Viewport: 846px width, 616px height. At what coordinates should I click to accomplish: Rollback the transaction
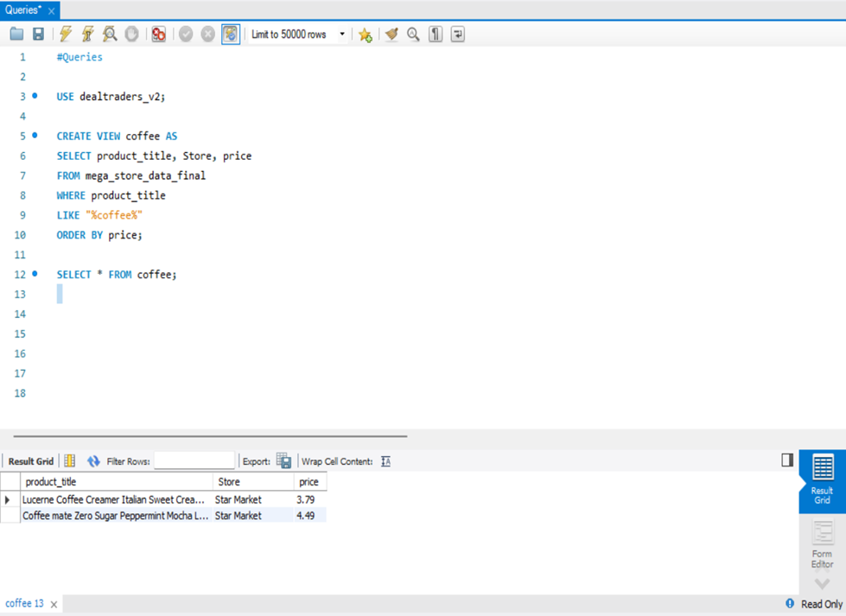pos(206,34)
